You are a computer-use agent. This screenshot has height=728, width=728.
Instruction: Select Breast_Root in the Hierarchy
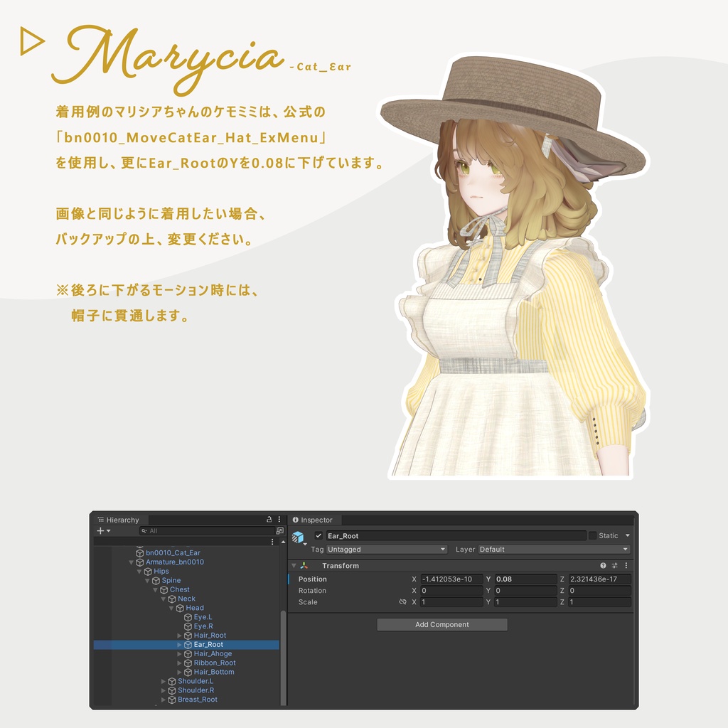(198, 700)
